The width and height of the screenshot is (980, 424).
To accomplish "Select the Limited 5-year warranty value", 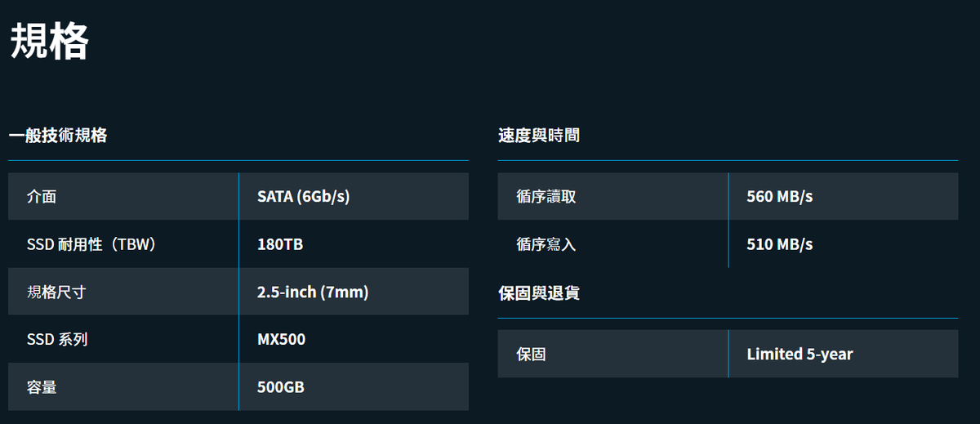I will click(x=800, y=354).
